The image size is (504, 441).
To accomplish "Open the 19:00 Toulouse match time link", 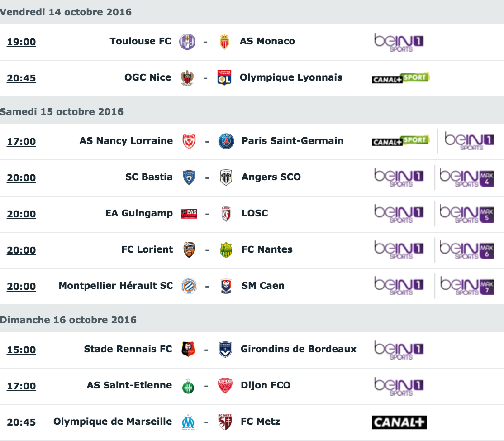I will (21, 42).
